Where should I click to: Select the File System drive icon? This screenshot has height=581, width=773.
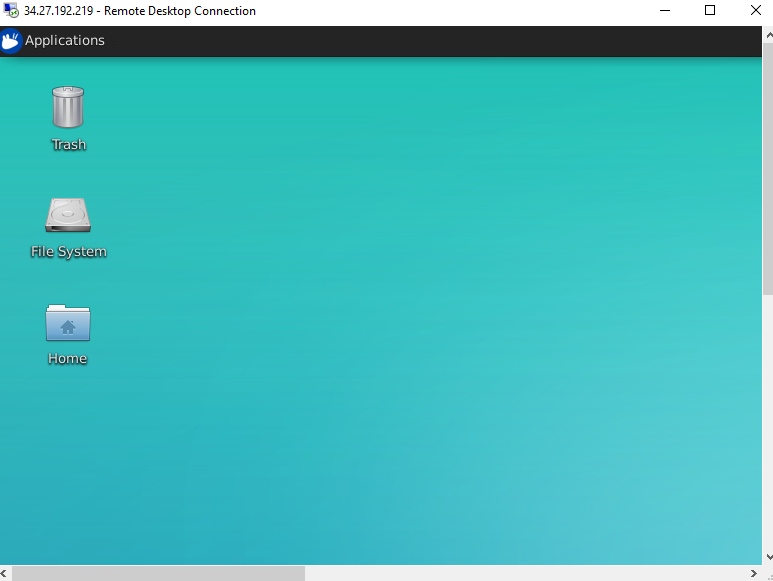coord(68,215)
